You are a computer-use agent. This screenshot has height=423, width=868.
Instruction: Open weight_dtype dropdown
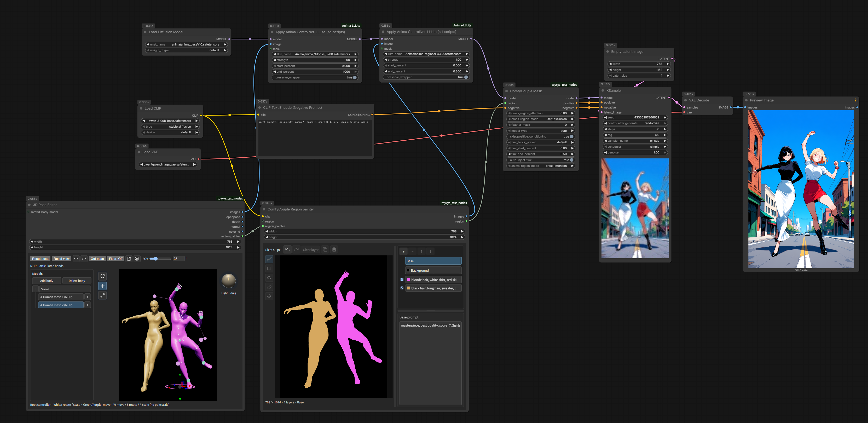(x=186, y=50)
